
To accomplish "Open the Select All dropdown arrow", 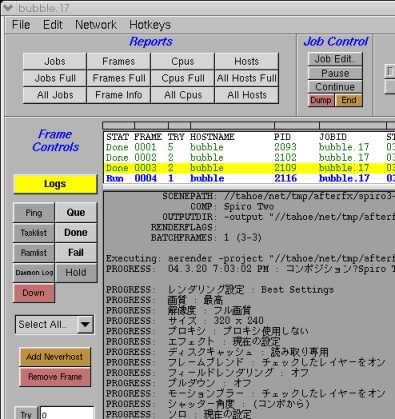I will [85, 324].
